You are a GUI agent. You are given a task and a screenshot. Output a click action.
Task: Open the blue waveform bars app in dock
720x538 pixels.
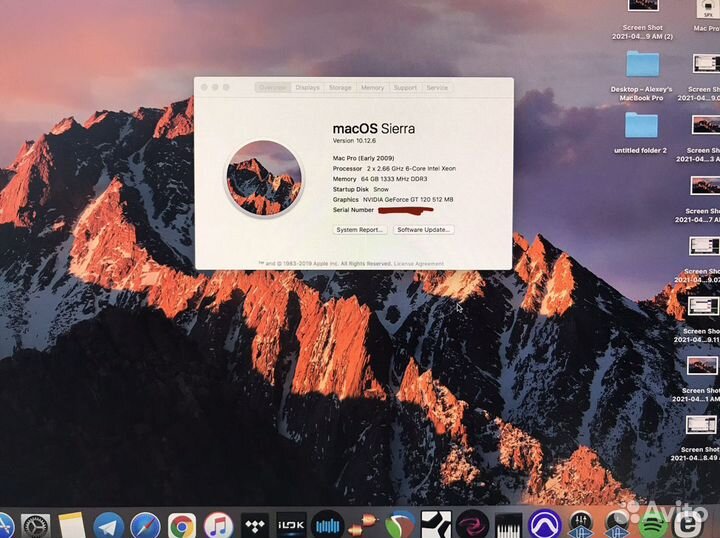point(327,526)
